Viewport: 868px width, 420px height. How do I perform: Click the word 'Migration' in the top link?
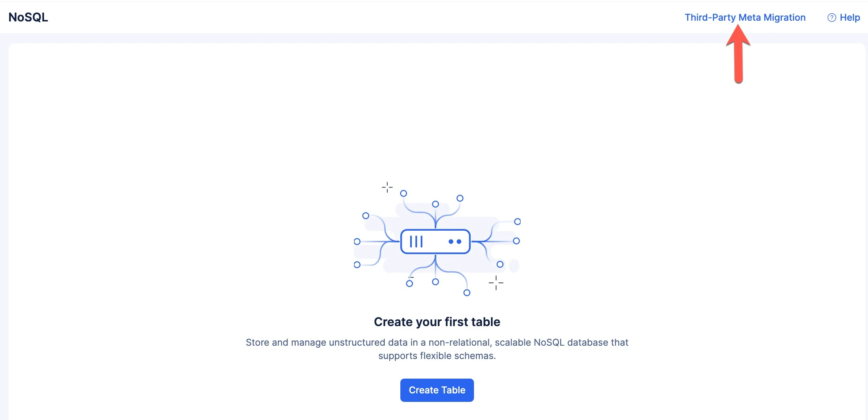pos(784,17)
